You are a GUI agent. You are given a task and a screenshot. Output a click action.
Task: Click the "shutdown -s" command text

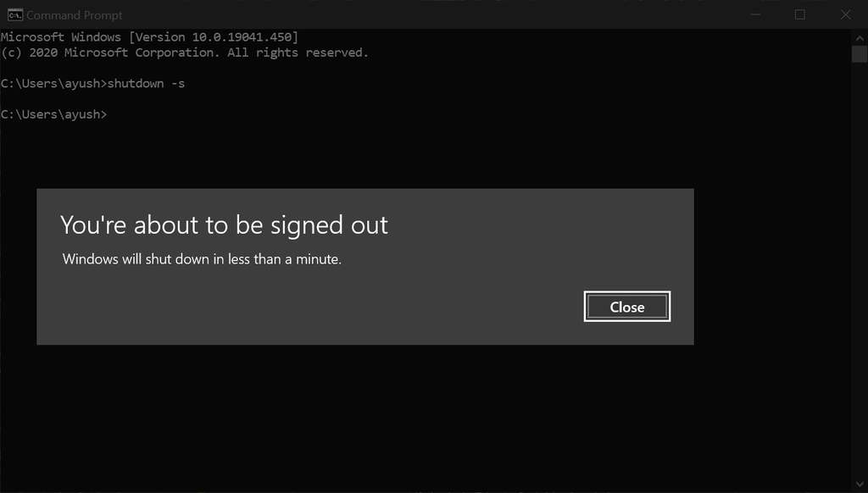146,84
